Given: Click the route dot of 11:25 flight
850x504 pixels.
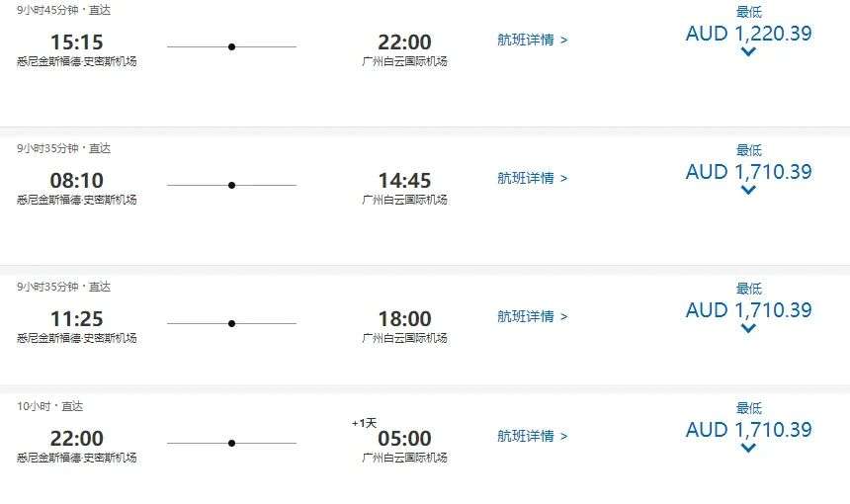Looking at the screenshot, I should pos(231,323).
